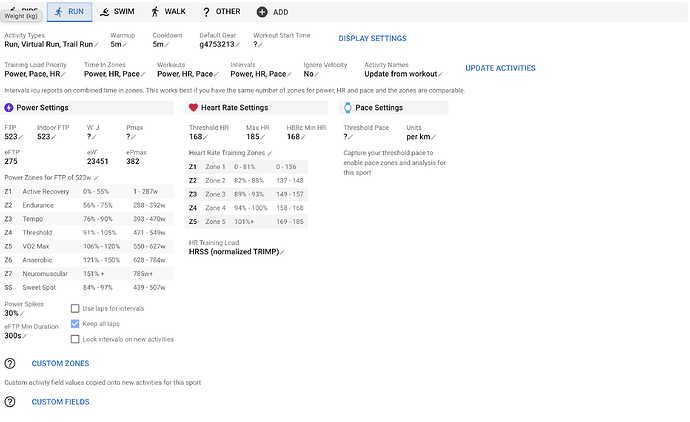Viewport: 690px width, 422px height.
Task: Edit HRRc Min HR pencil icon
Action: pos(303,137)
